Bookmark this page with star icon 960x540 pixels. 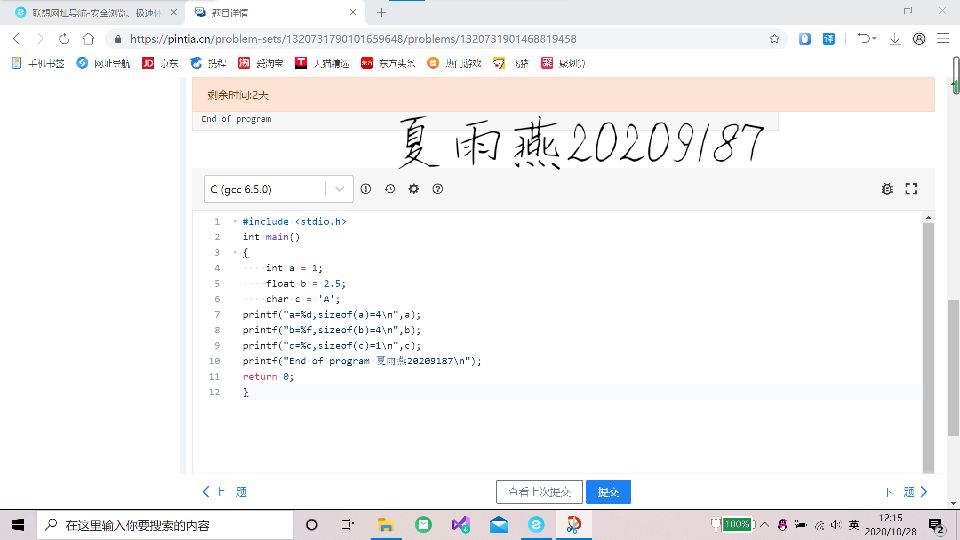[774, 39]
